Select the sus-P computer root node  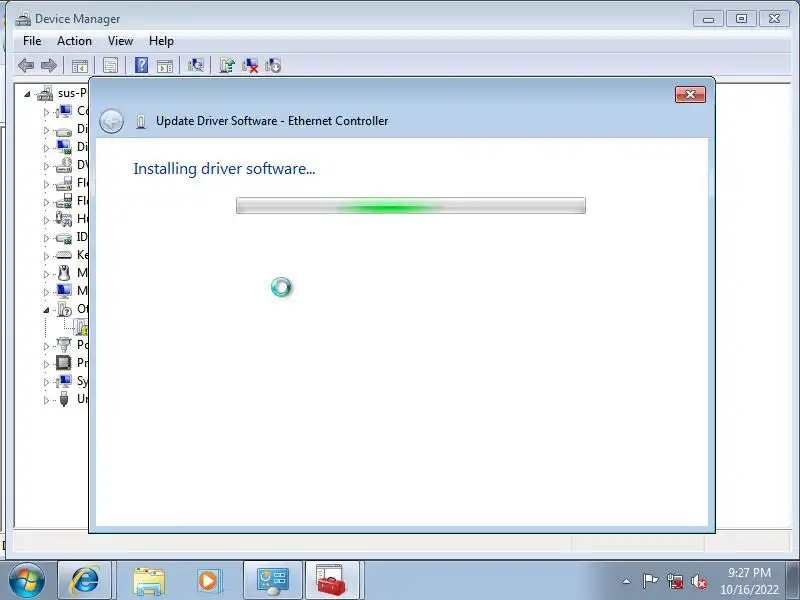(x=61, y=93)
